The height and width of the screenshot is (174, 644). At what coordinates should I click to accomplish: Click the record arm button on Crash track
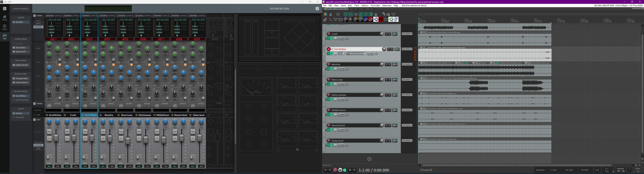pyautogui.click(x=329, y=34)
